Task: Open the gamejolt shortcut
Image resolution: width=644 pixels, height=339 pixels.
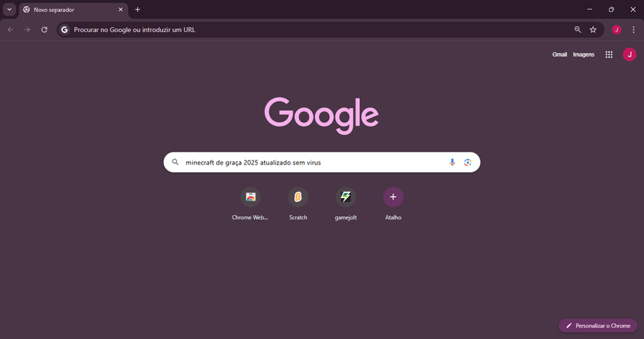Action: (x=346, y=205)
